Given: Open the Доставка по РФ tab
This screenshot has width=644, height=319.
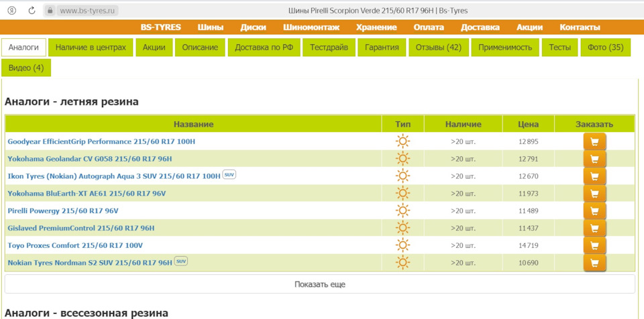Looking at the screenshot, I should [x=264, y=47].
